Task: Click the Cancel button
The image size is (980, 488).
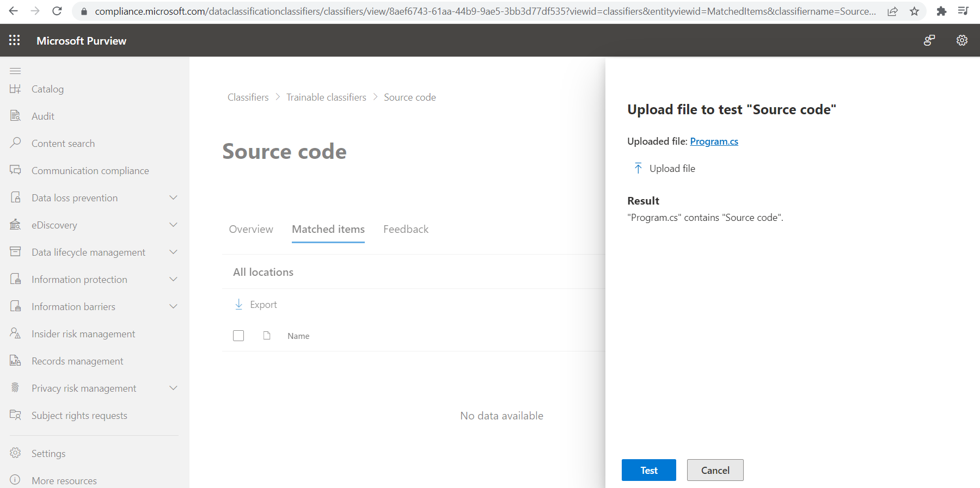Action: 715,470
